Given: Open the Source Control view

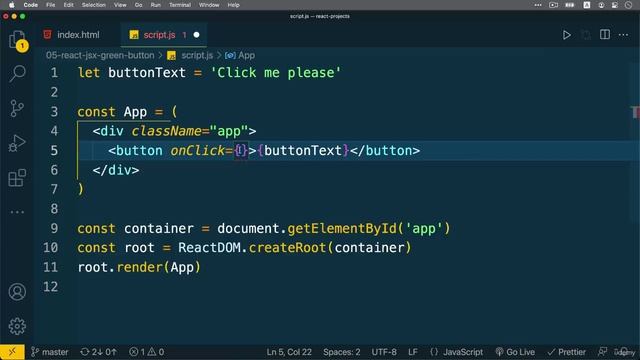Looking at the screenshot, I should point(17,109).
